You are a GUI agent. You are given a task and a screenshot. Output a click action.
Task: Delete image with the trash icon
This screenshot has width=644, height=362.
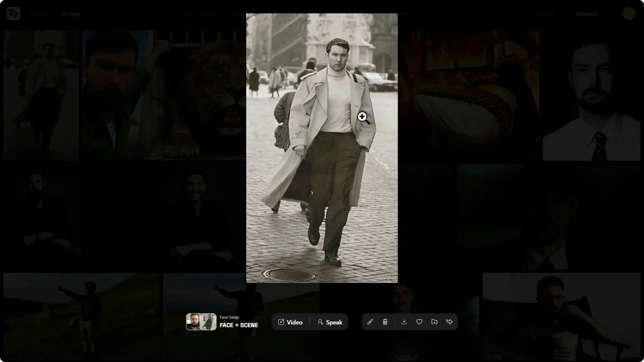click(385, 322)
